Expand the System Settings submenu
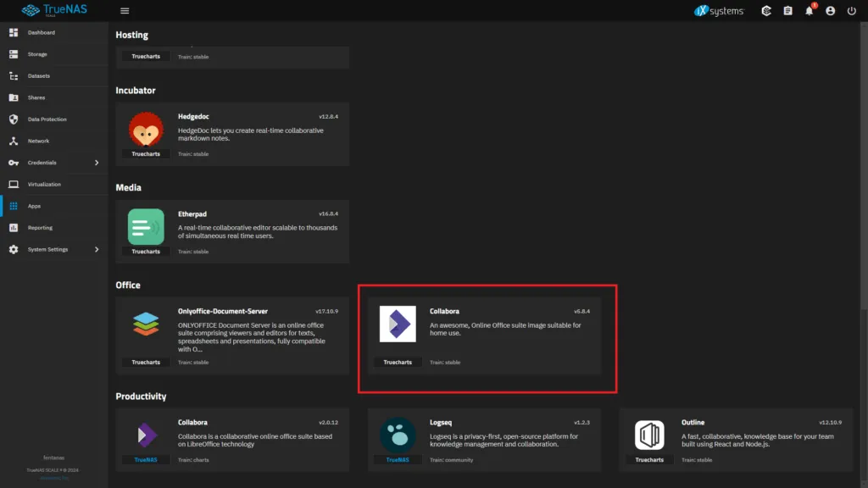The height and width of the screenshot is (488, 868). pos(47,249)
